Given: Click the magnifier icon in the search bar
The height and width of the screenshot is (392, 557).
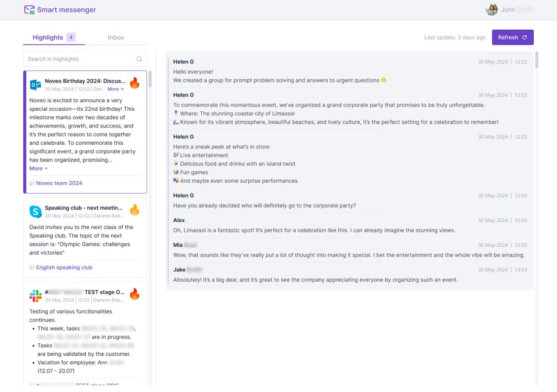Looking at the screenshot, I should pyautogui.click(x=139, y=59).
